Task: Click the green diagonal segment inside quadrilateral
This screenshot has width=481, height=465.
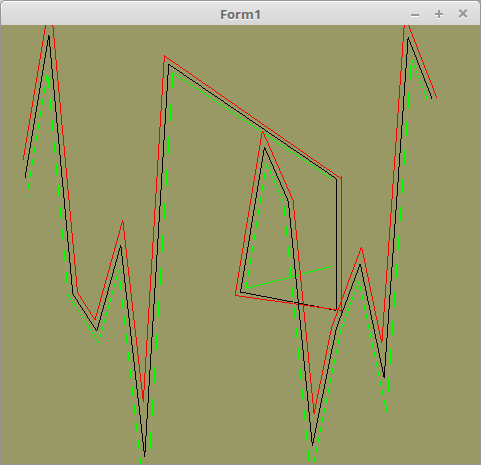Action: [x=288, y=277]
